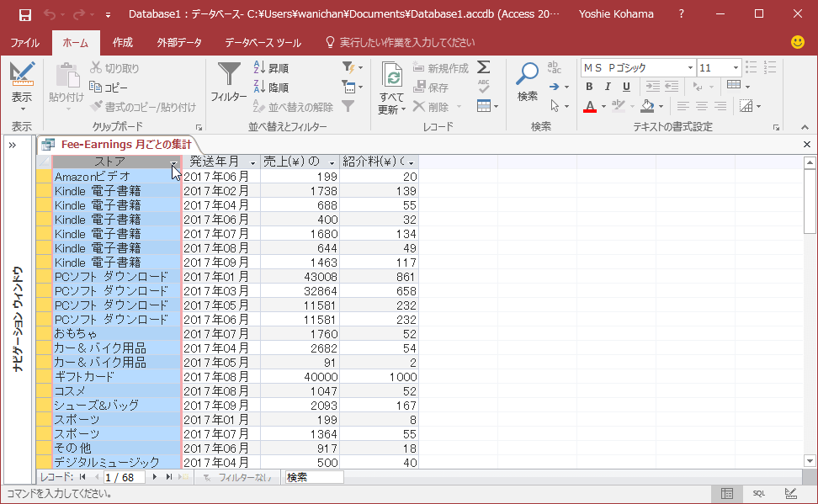Click the ギフトカード cell
The width and height of the screenshot is (818, 504).
tap(117, 377)
